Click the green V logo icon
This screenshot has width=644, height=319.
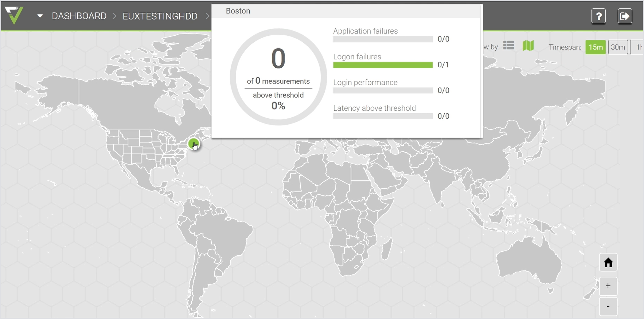pos(14,16)
